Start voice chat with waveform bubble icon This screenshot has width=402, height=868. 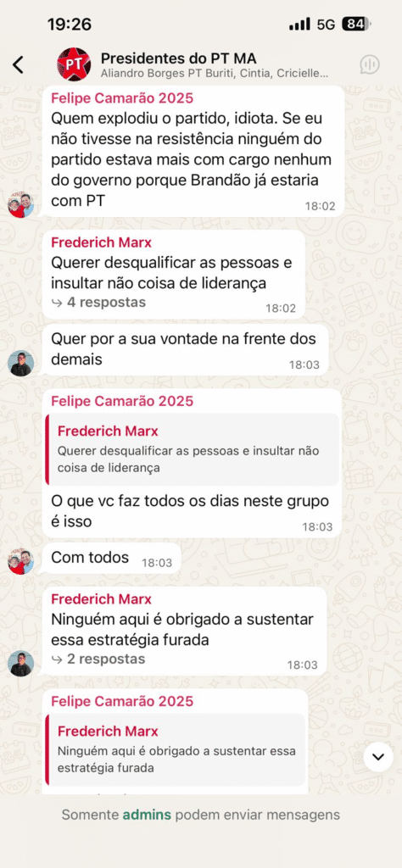(x=369, y=64)
